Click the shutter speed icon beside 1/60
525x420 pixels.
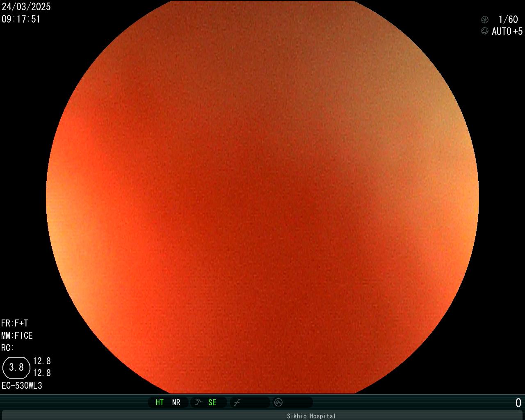[x=485, y=20]
